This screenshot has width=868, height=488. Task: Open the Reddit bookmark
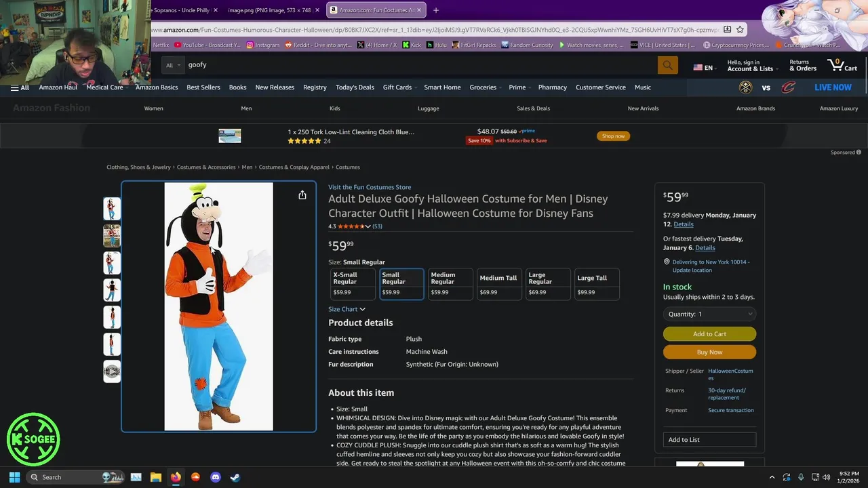[319, 45]
